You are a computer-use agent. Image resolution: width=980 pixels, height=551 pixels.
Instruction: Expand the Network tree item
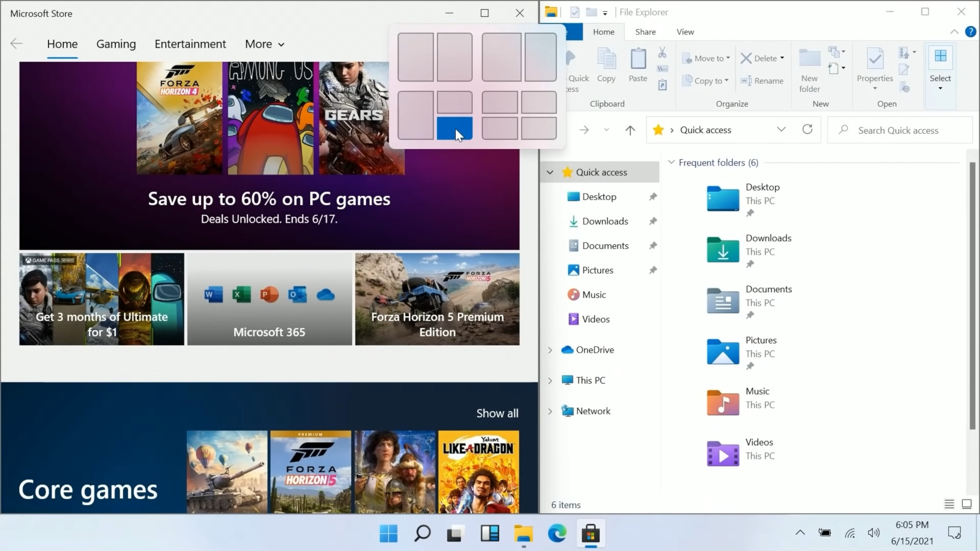coord(550,410)
